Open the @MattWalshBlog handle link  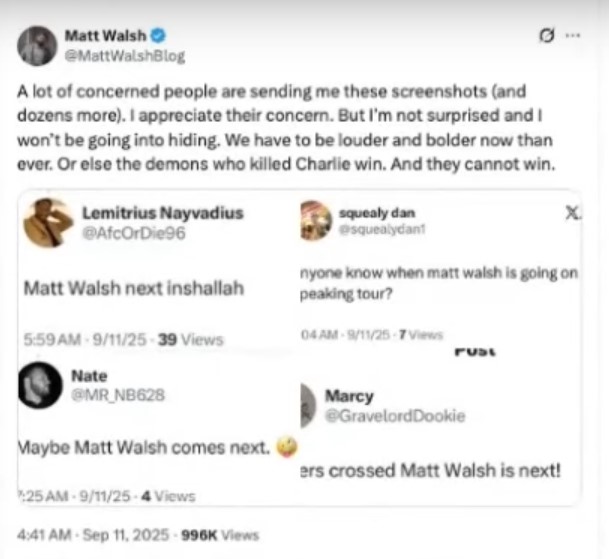pyautogui.click(x=125, y=56)
